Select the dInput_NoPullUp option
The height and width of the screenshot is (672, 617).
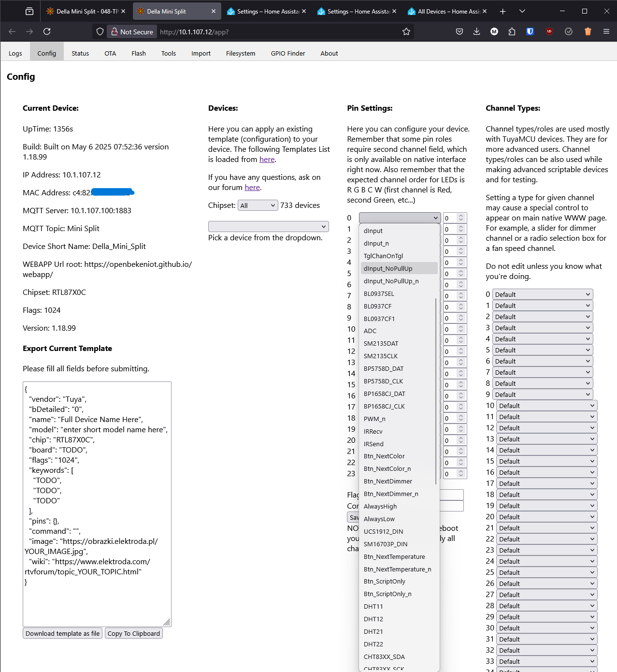[x=399, y=269]
